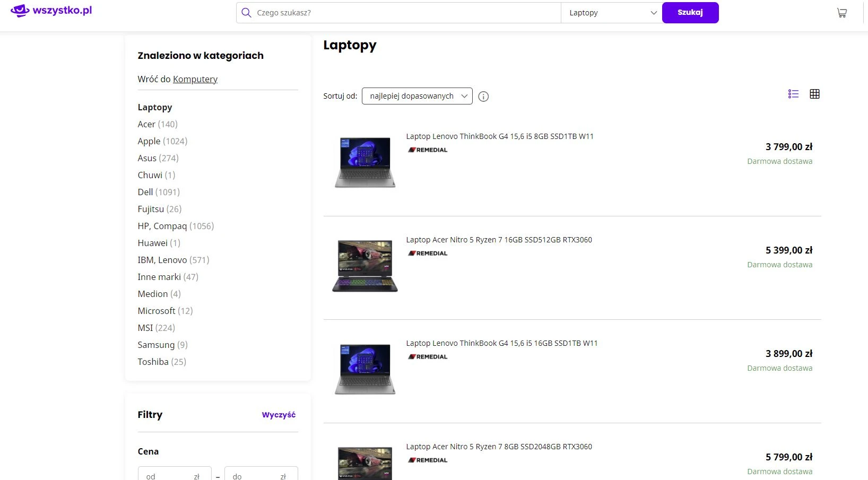Go back to the Komputery category

[x=195, y=79]
